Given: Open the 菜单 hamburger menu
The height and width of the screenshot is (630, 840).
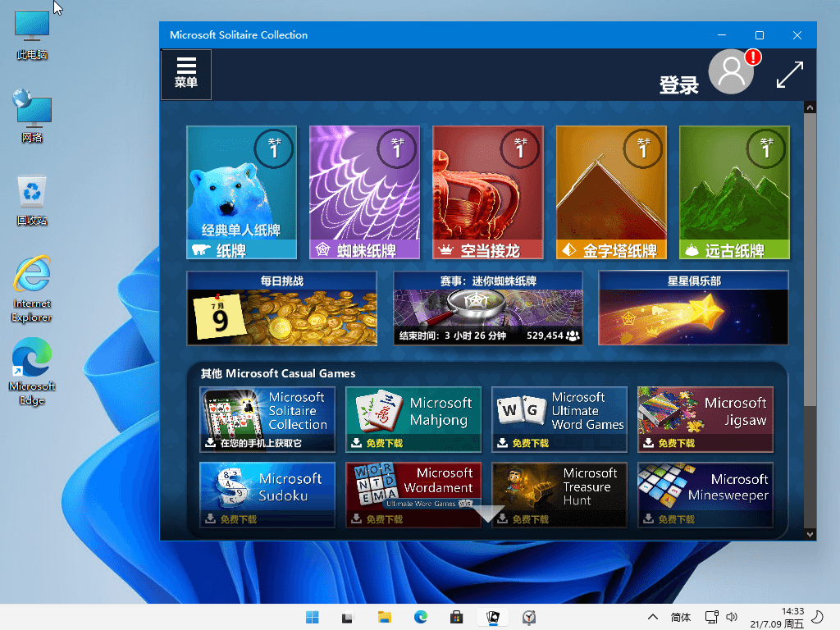Looking at the screenshot, I should point(186,74).
